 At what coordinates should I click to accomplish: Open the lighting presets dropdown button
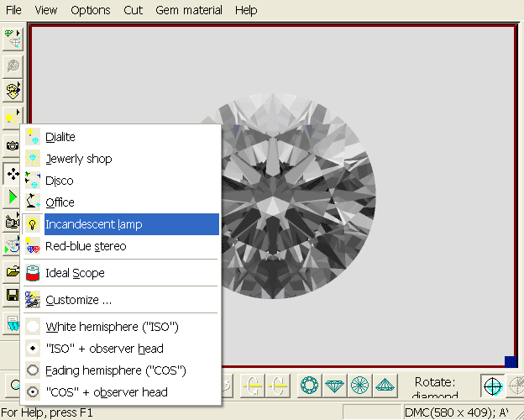pyautogui.click(x=12, y=117)
